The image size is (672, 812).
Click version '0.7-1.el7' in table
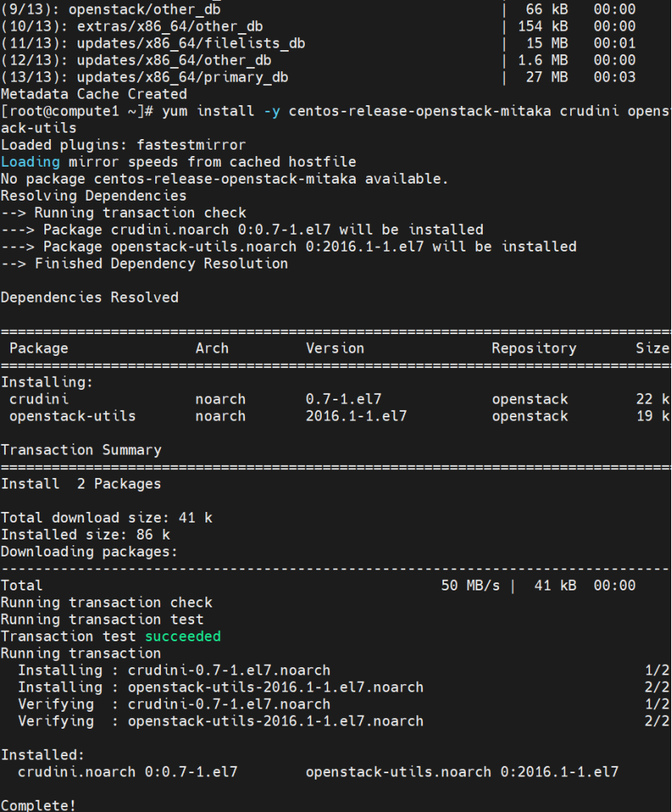point(343,400)
